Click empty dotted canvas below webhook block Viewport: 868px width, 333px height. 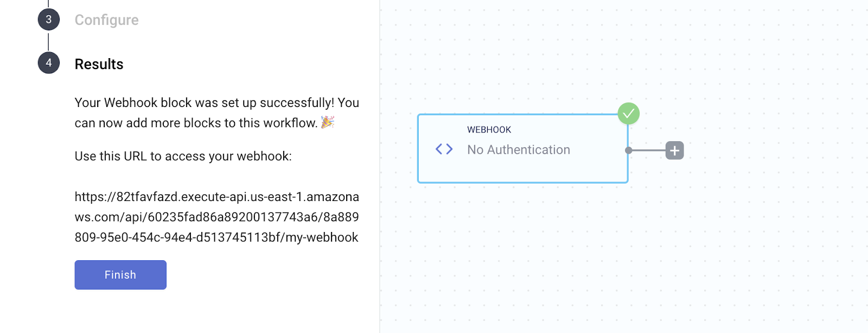tap(542, 261)
